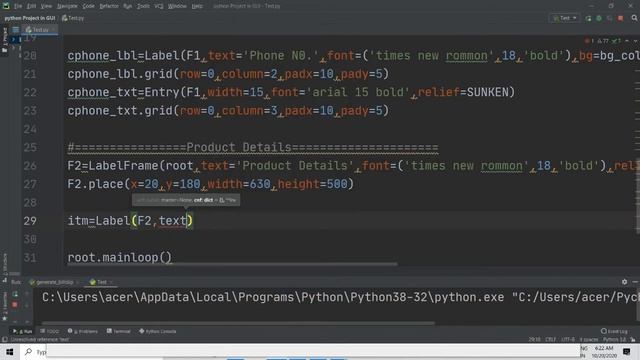The image size is (640, 360).
Task: Open the Event Log
Action: pos(614,331)
